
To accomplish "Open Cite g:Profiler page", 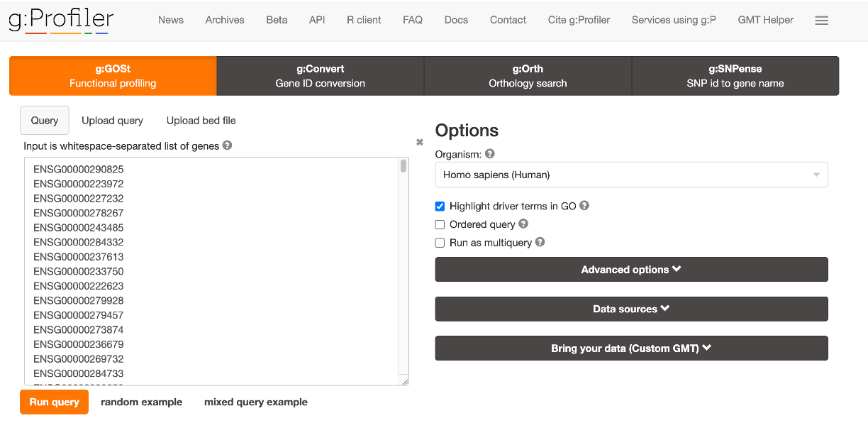I will (579, 20).
